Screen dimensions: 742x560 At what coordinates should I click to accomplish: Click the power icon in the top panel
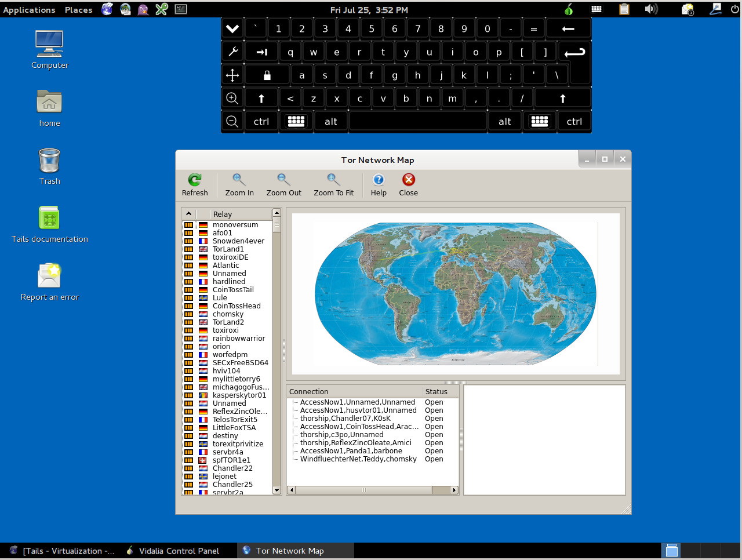tap(735, 9)
